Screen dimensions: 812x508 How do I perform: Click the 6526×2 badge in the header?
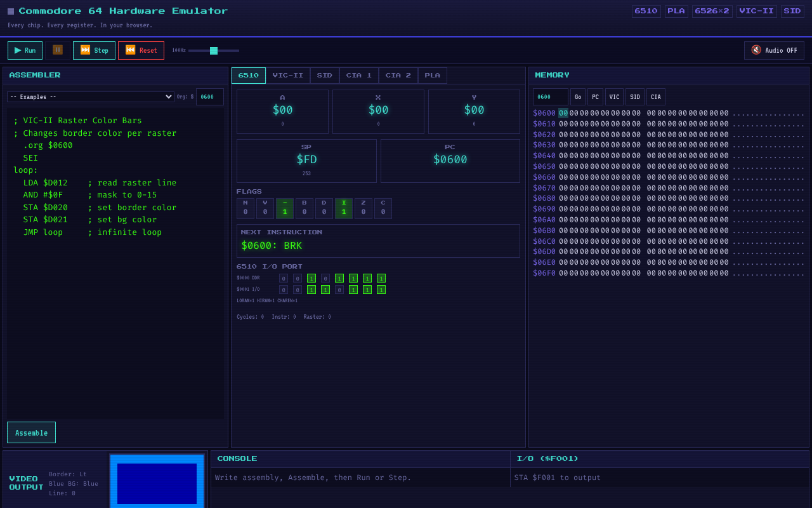[x=712, y=11]
